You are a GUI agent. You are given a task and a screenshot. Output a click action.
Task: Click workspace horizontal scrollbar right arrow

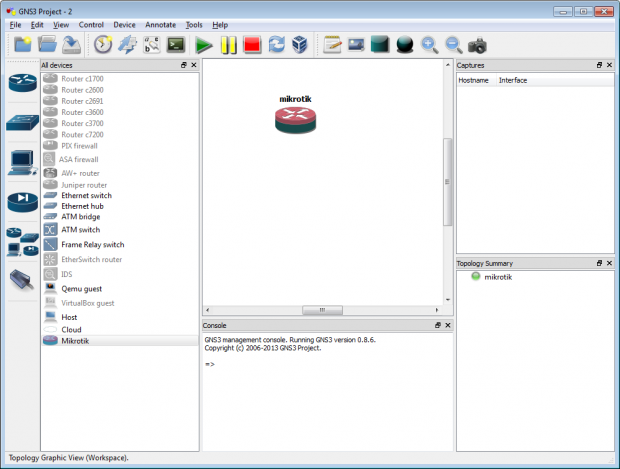437,310
